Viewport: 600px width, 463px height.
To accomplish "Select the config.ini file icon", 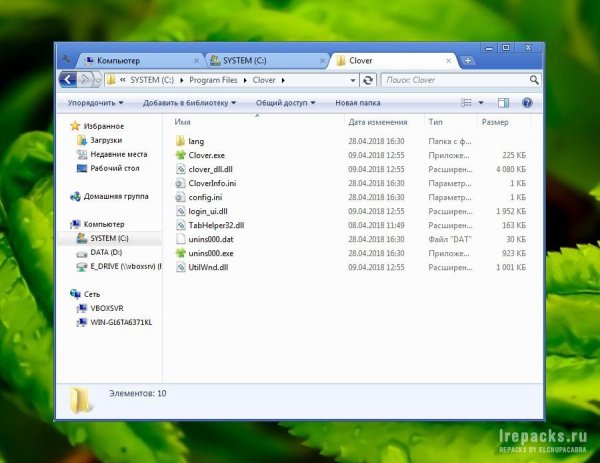I will pos(180,197).
